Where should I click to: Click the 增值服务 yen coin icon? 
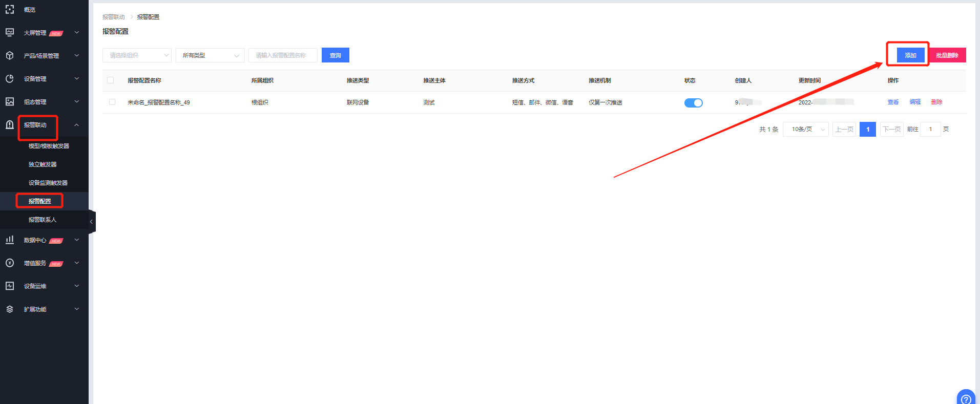10,263
